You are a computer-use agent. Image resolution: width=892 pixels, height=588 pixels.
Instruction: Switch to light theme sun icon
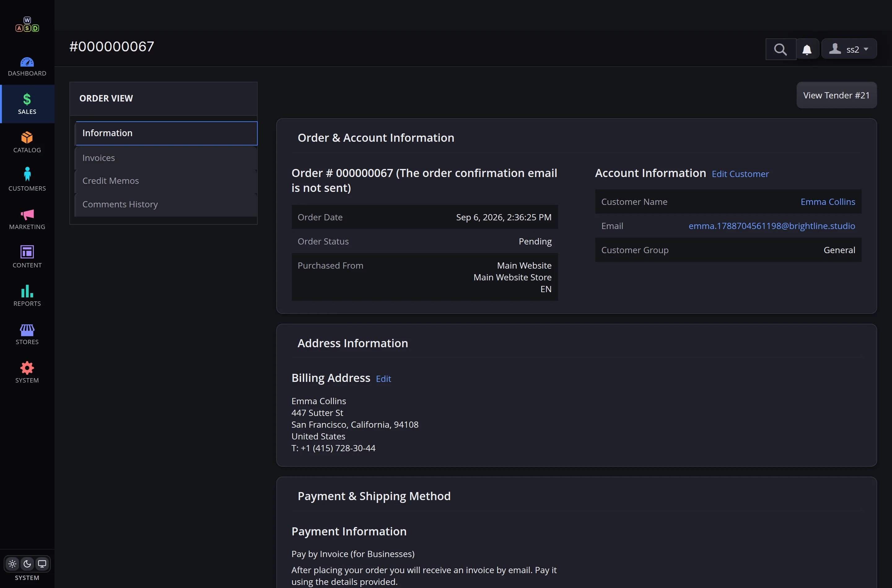(12, 564)
